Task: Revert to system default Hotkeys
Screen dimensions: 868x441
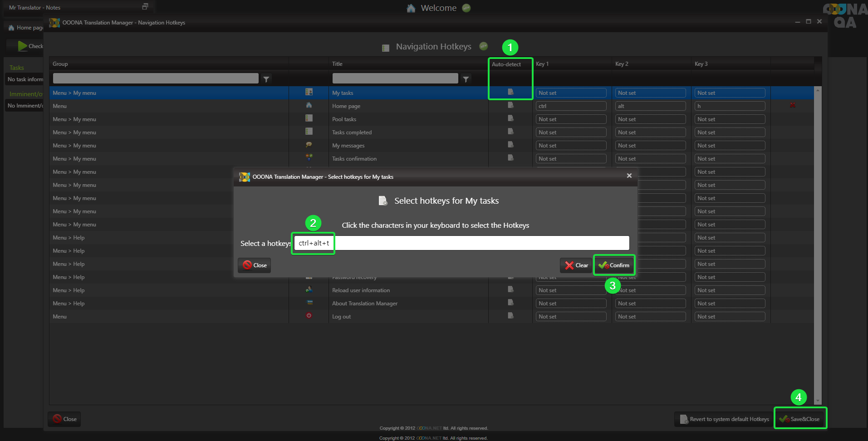Action: [724, 419]
